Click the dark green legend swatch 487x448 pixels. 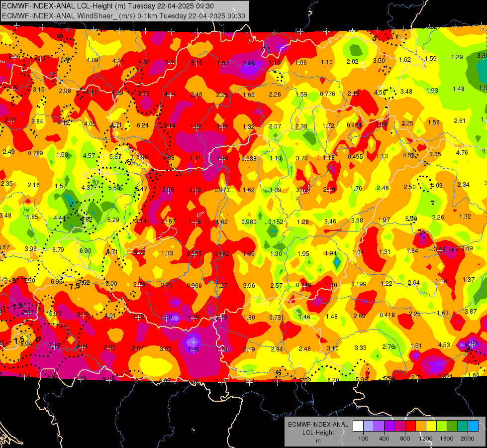click(x=452, y=426)
